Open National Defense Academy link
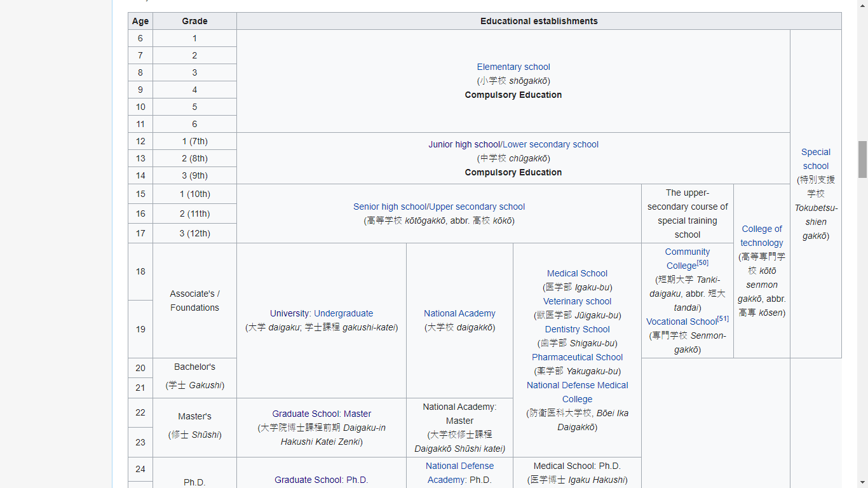Image resolution: width=868 pixels, height=488 pixels. tap(459, 473)
